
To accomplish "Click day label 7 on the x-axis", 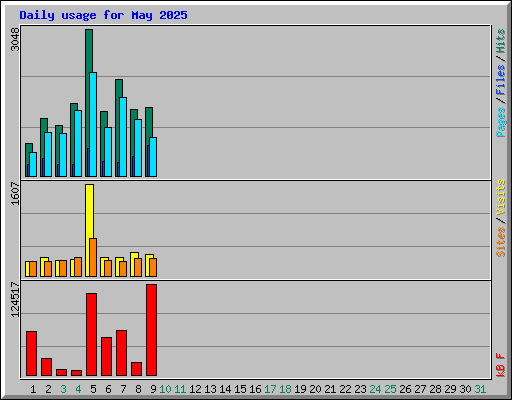I will [x=123, y=389].
